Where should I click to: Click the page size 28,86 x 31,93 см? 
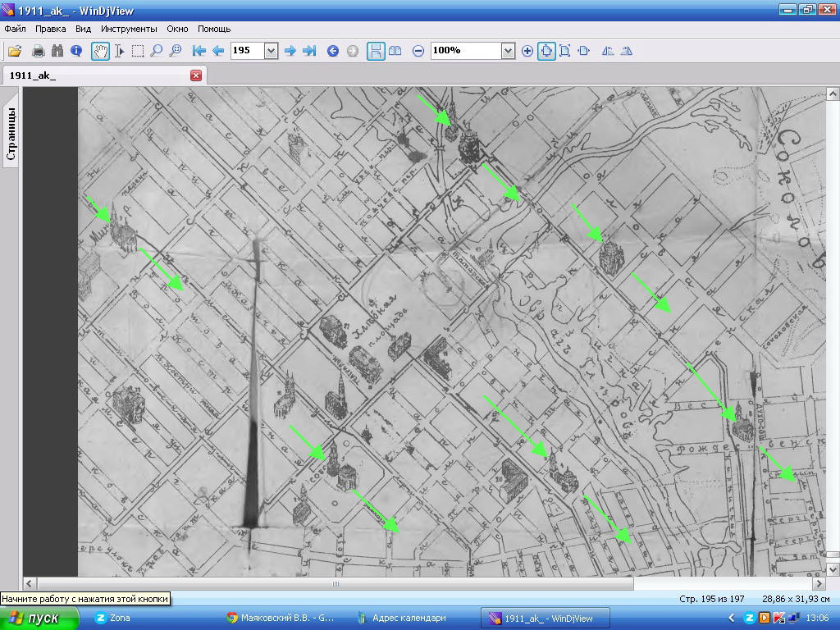click(x=796, y=599)
